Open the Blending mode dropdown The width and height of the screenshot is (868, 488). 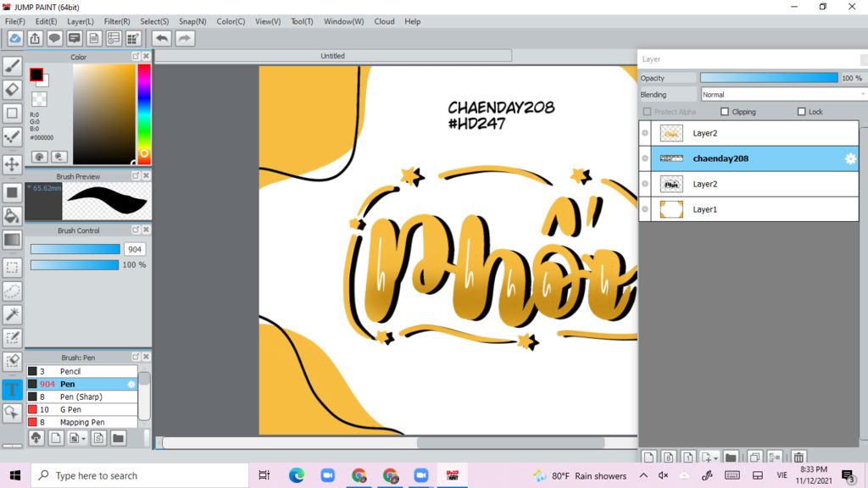click(x=783, y=95)
